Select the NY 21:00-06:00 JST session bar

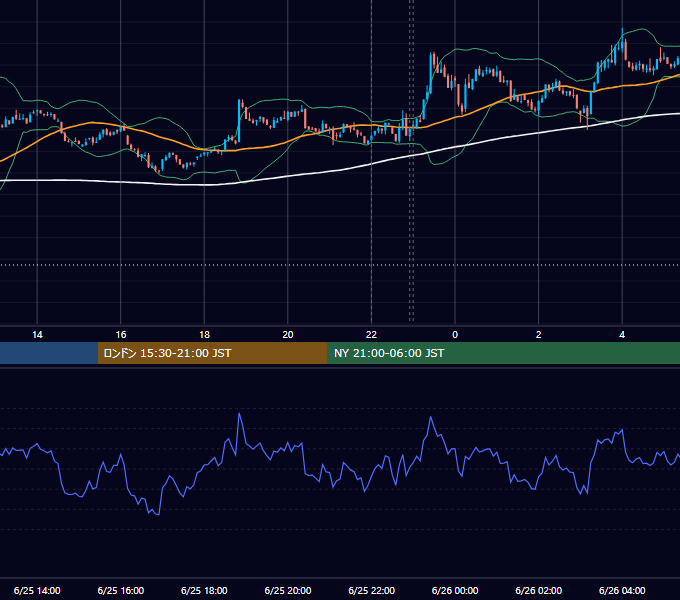tap(503, 353)
